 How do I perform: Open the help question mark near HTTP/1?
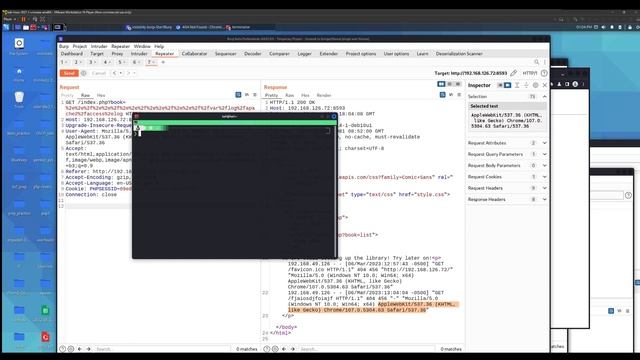click(x=544, y=73)
